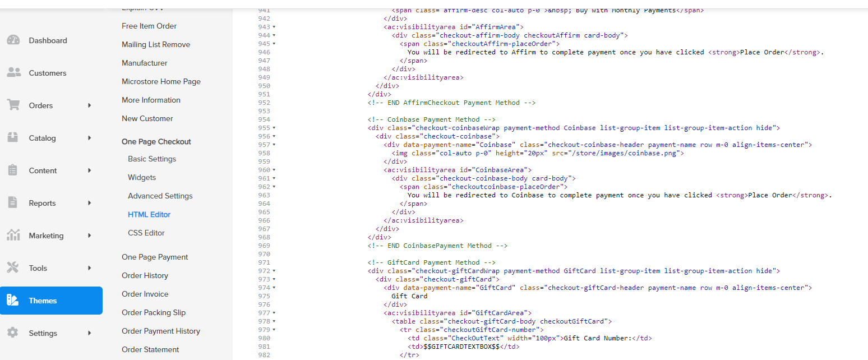Expand the Settings submenu arrow
Image resolution: width=868 pixels, height=360 pixels.
[x=89, y=333]
